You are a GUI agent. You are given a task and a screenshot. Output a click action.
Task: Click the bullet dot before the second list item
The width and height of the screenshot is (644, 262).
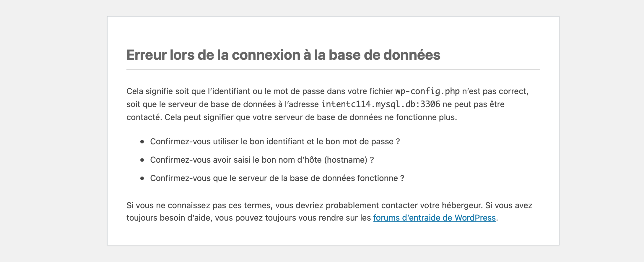pyautogui.click(x=142, y=160)
